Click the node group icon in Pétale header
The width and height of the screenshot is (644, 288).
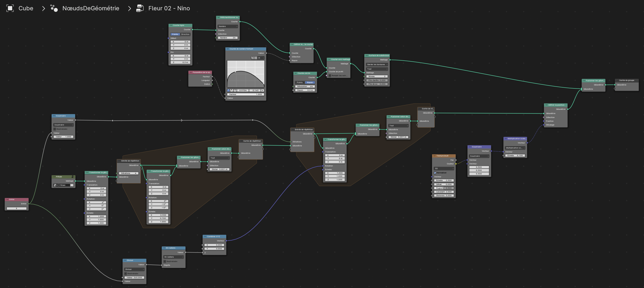73,177
